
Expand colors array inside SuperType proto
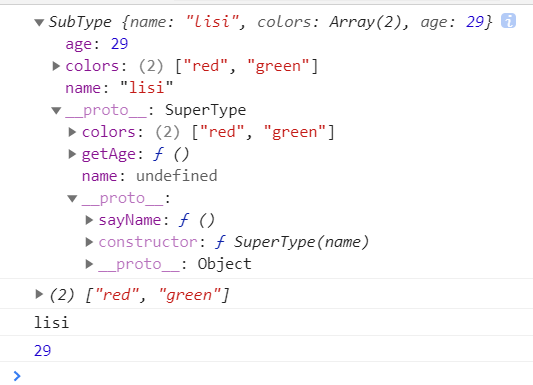(x=72, y=132)
